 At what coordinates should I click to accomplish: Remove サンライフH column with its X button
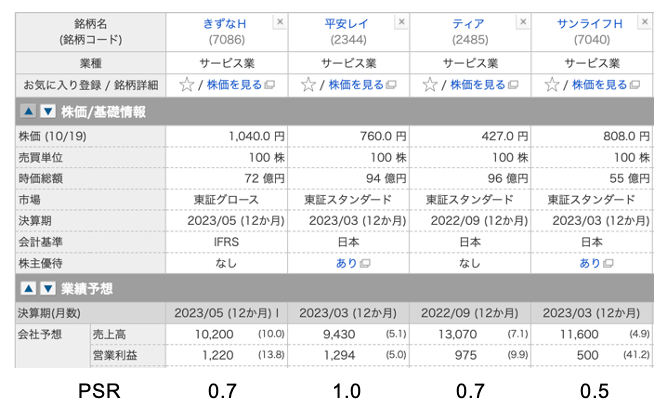[x=645, y=22]
